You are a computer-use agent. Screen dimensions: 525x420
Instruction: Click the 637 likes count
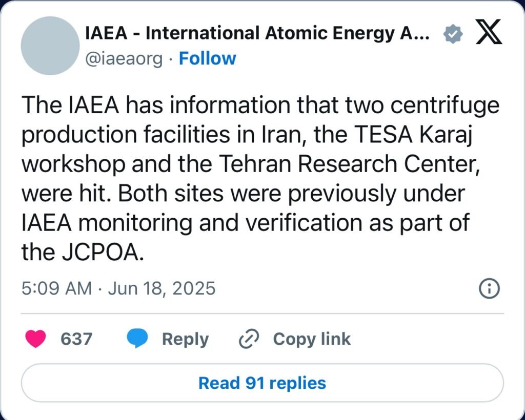[76, 339]
